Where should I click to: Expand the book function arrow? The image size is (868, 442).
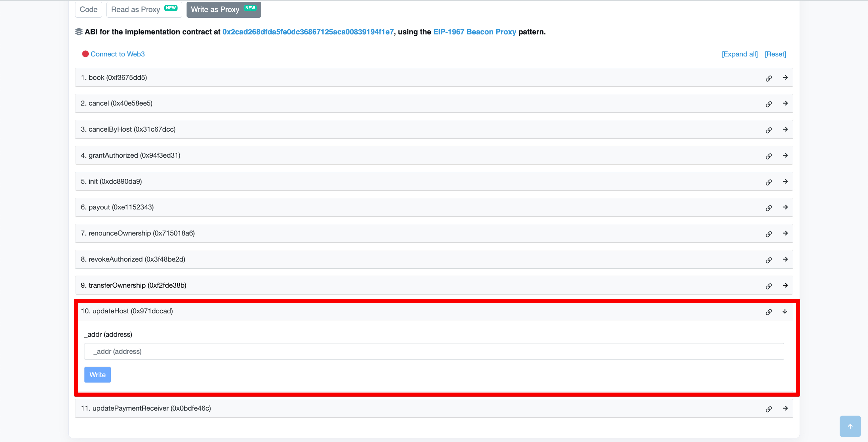pyautogui.click(x=785, y=77)
